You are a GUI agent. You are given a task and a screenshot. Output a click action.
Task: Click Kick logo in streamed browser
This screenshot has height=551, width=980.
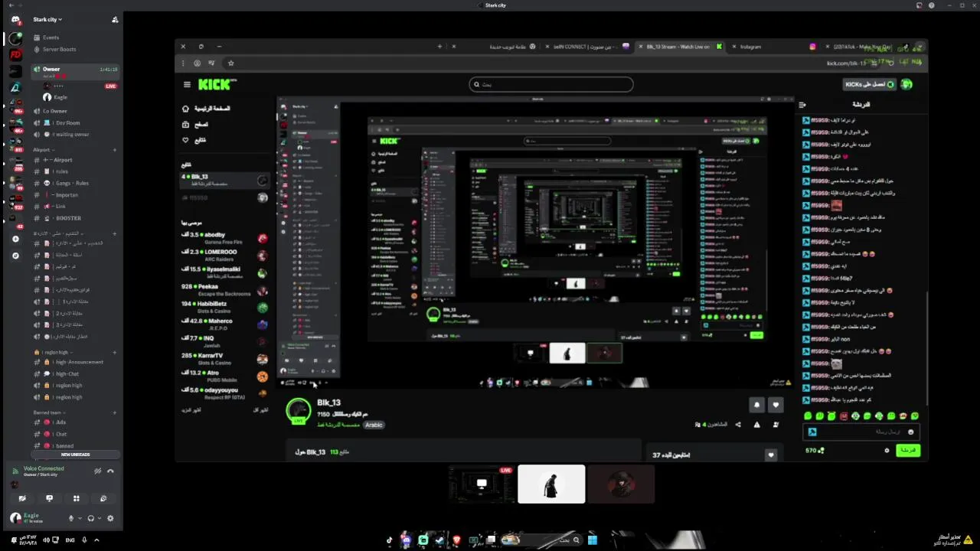coord(217,84)
